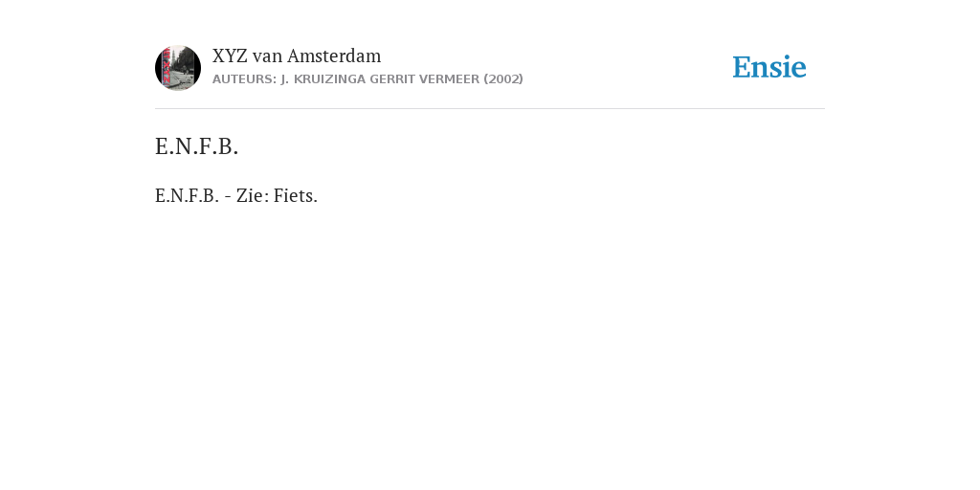Open the XYZ van Amsterdam book title
This screenshot has height=490, width=980.
pos(297,56)
